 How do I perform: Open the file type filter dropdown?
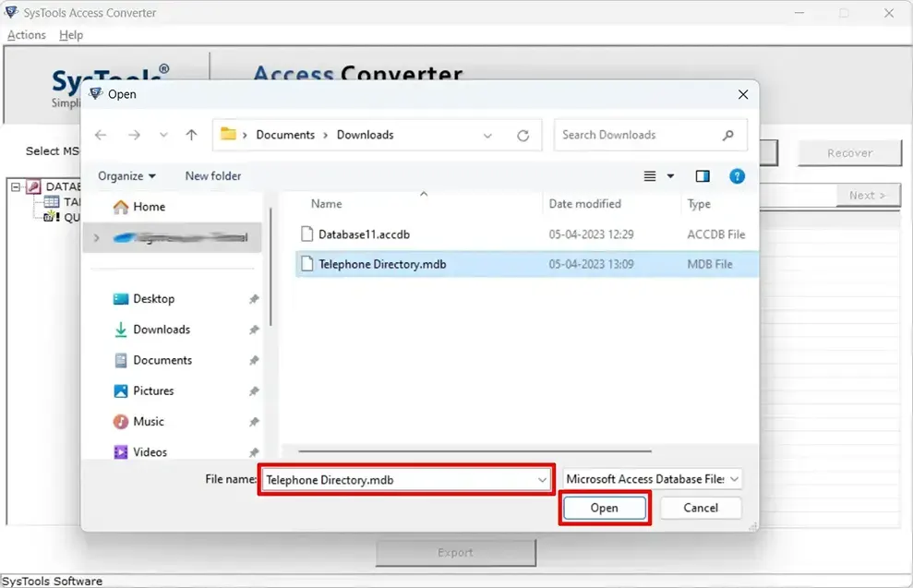point(652,480)
